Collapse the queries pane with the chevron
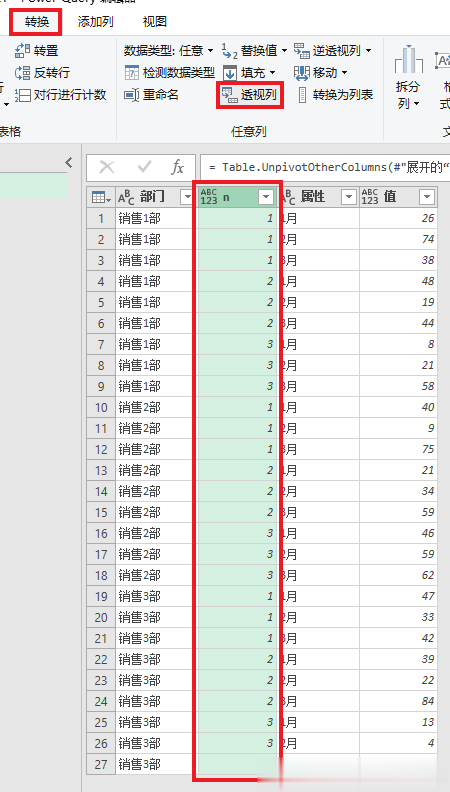This screenshot has height=792, width=450. (69, 162)
